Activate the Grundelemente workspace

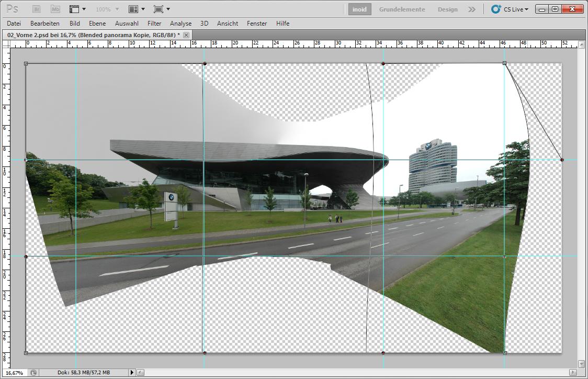click(x=402, y=9)
